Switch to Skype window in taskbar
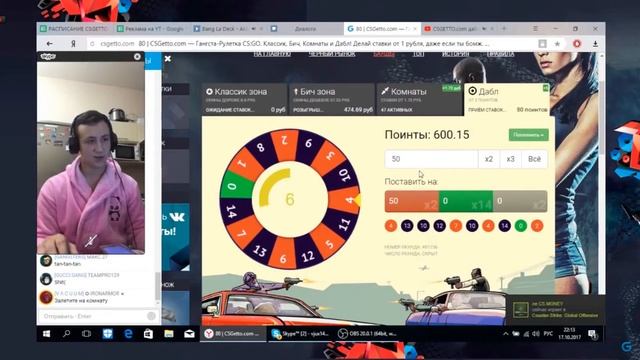The image size is (640, 360). click(300, 334)
